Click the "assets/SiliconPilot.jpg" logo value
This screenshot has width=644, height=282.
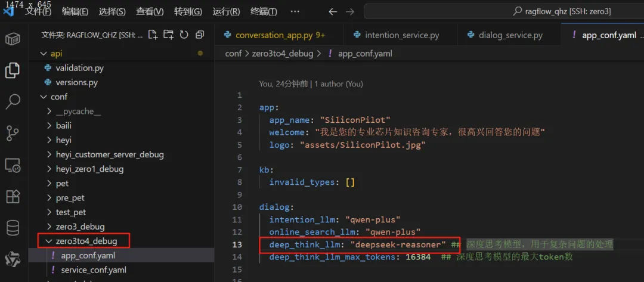click(x=363, y=145)
